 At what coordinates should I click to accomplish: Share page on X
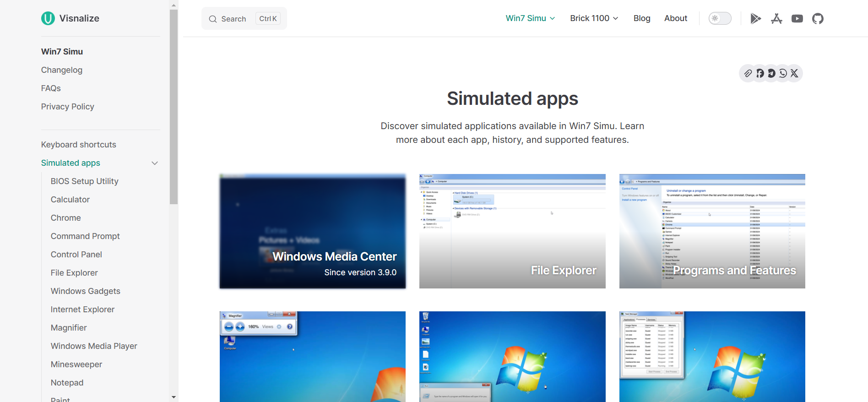click(794, 73)
